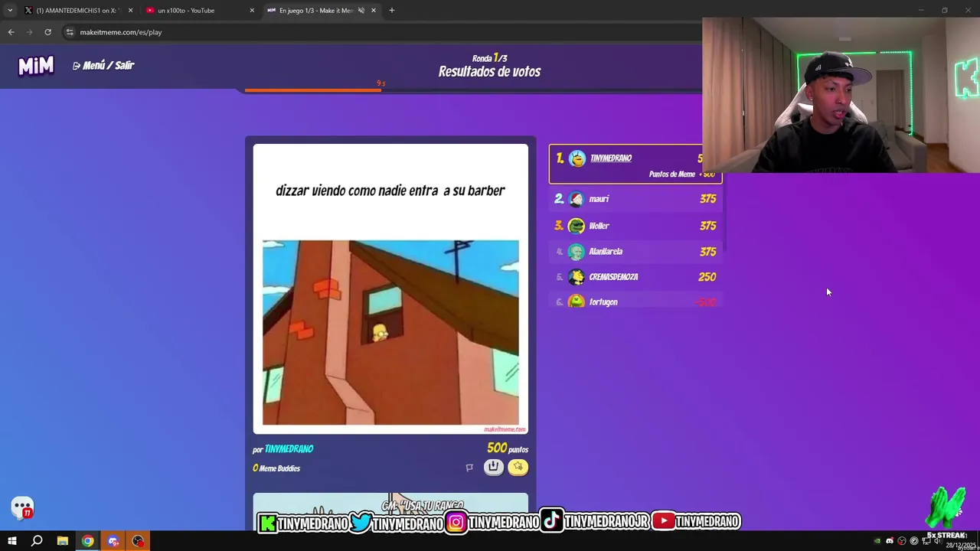Click the taskbar date 28/12/2025

click(961, 545)
